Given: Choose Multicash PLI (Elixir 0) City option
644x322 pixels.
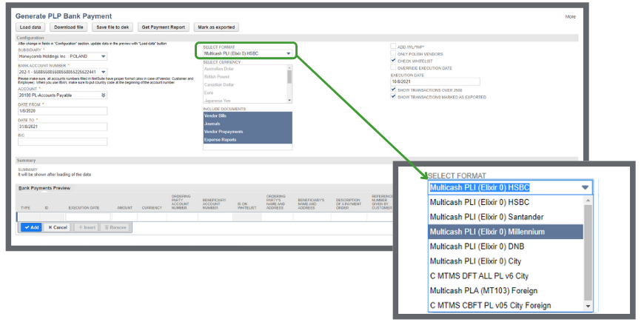Looking at the screenshot, I should 506,261.
